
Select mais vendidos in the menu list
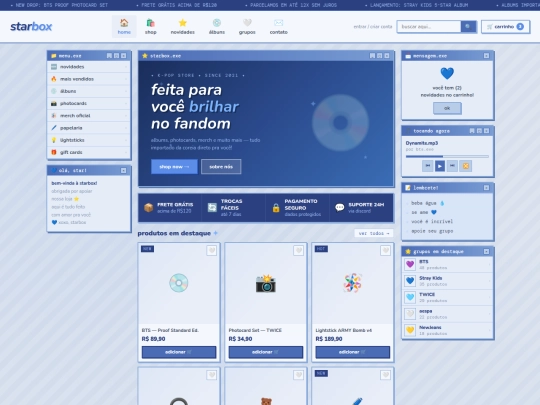89,79
